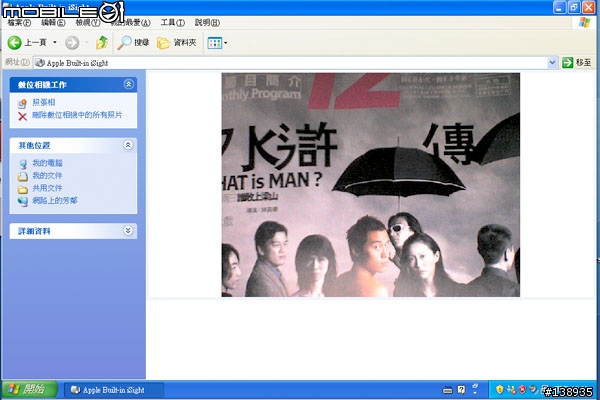Viewport: 600px width, 400px height.
Task: Click the red shield security alert icon
Action: coord(522,390)
